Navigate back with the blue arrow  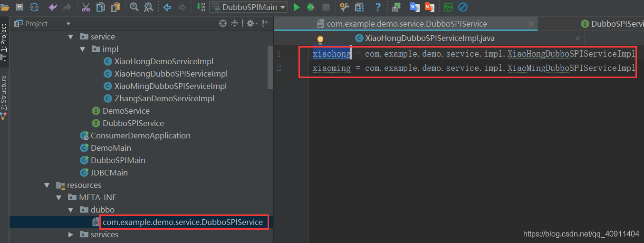point(167,7)
